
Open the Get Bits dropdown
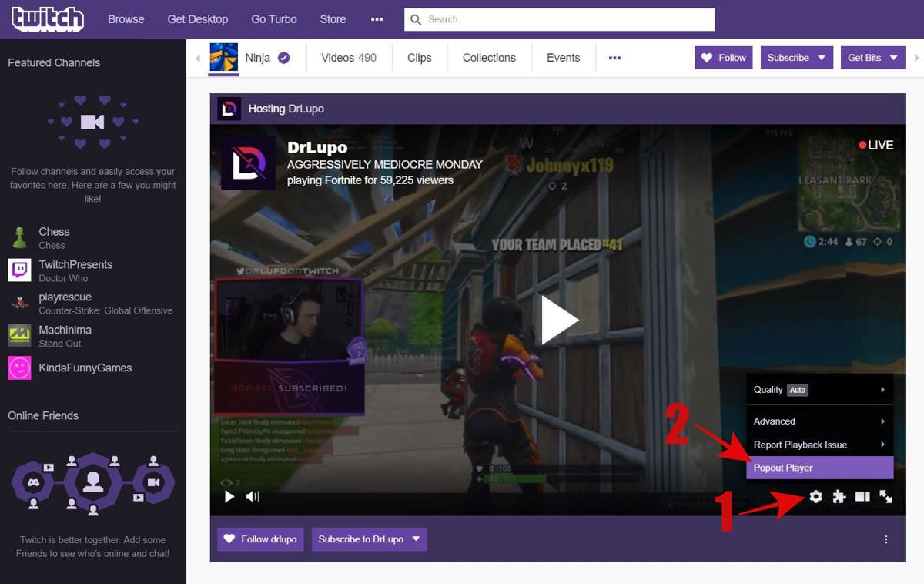coord(872,58)
